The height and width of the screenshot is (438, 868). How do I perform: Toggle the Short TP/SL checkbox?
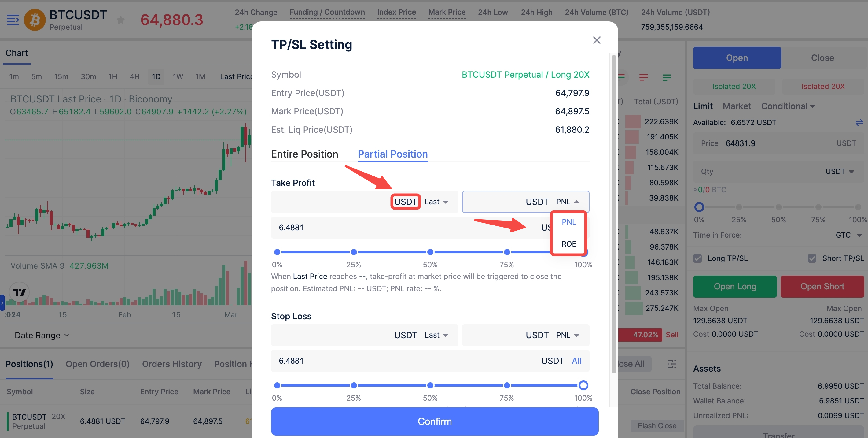812,258
